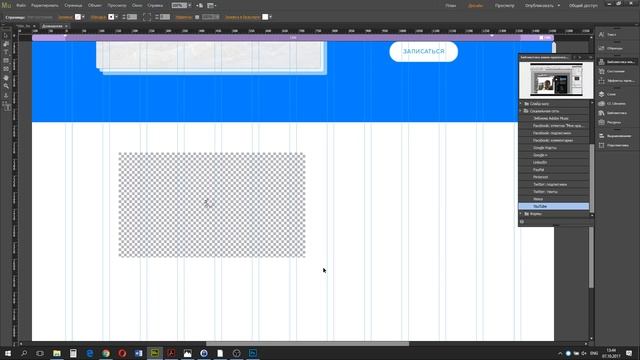The image size is (640, 360).
Task: Open the Окно menu
Action: [137, 5]
